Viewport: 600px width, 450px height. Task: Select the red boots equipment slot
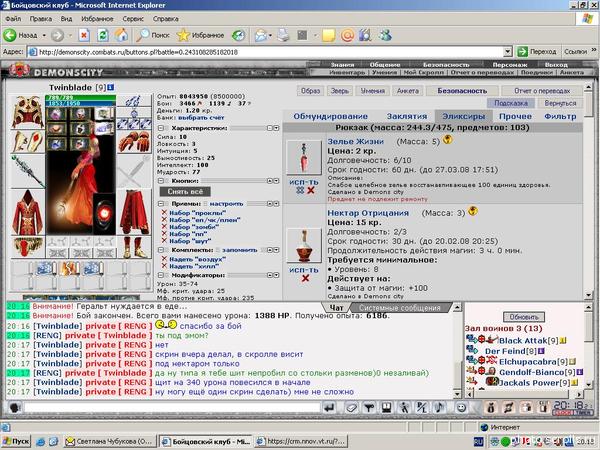[x=134, y=248]
